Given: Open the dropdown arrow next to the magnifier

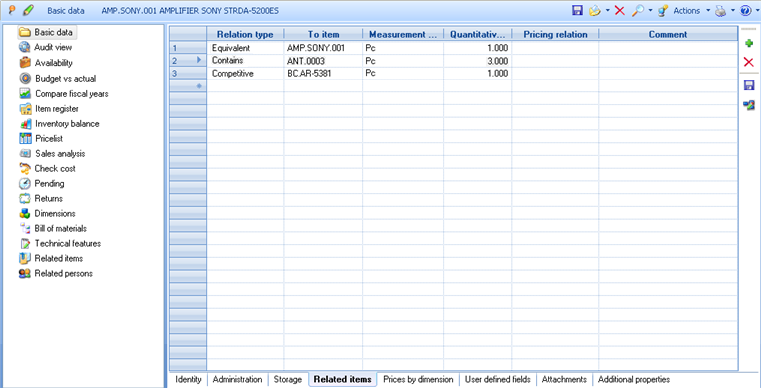Looking at the screenshot, I should pos(650,10).
